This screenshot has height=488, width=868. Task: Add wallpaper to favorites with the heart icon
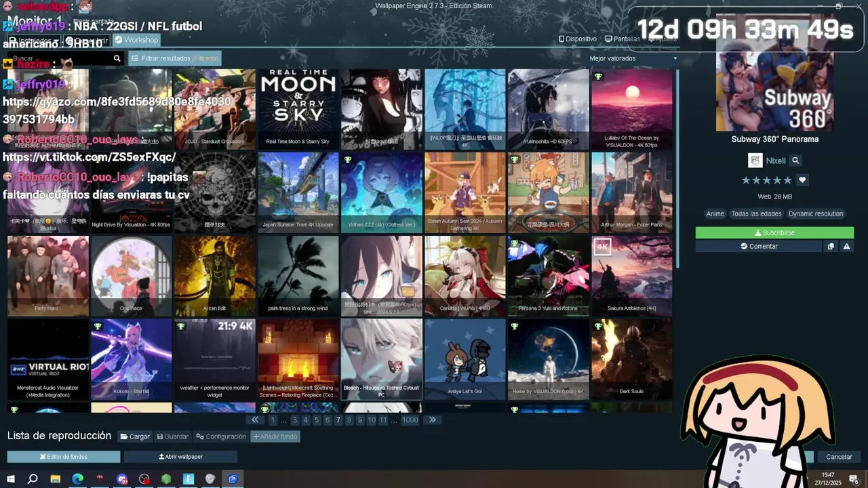802,180
